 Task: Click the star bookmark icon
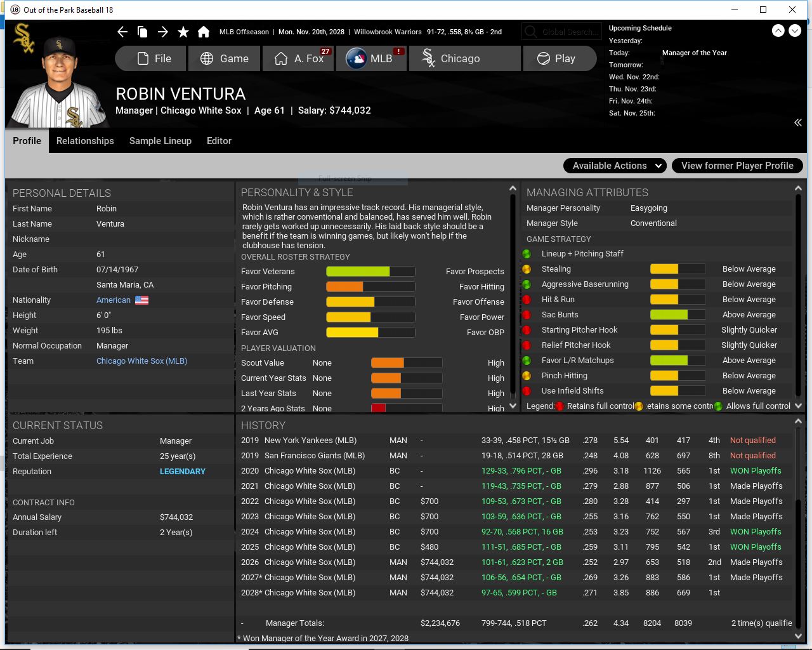[x=183, y=32]
